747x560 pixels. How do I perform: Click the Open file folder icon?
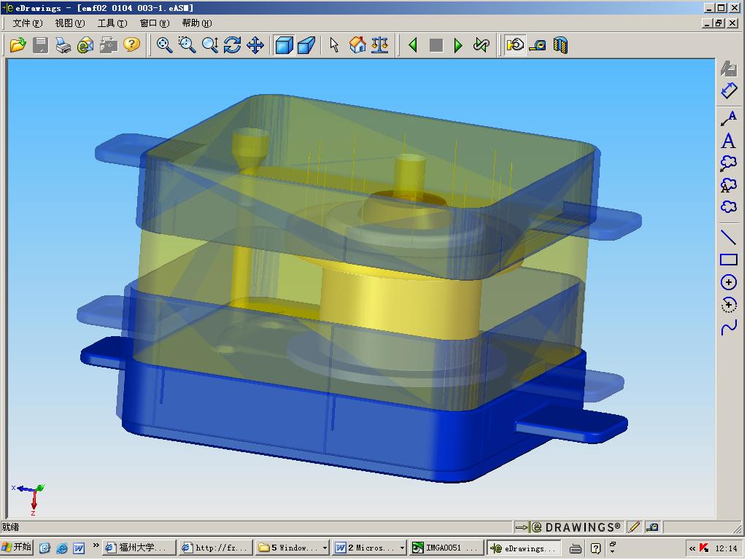pos(18,45)
